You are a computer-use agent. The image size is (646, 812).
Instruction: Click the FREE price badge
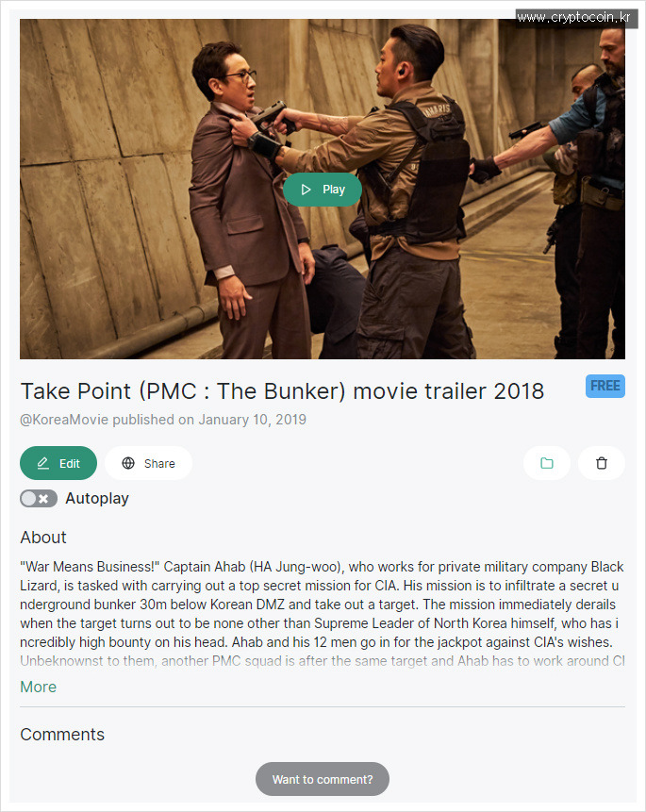[605, 386]
